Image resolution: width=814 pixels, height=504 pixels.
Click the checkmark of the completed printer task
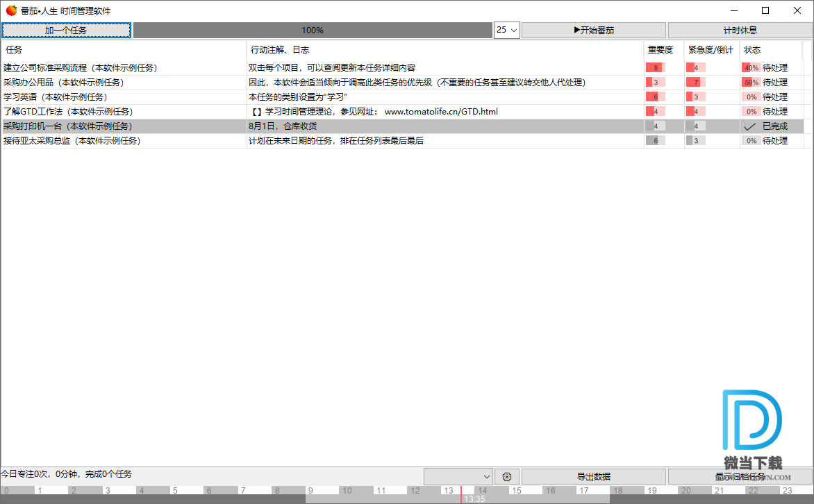pyautogui.click(x=749, y=126)
